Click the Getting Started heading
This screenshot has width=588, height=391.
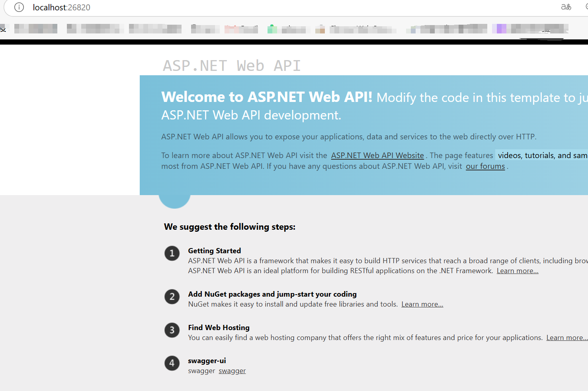pos(215,250)
